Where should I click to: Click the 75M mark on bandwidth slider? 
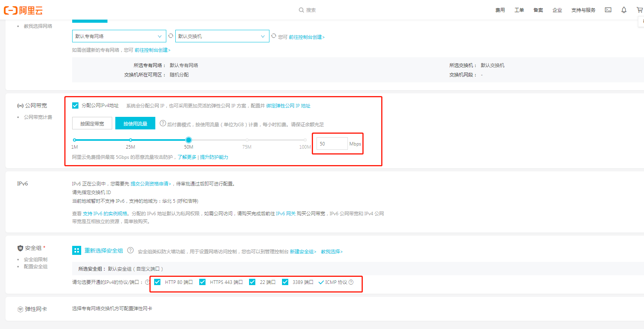tap(247, 140)
